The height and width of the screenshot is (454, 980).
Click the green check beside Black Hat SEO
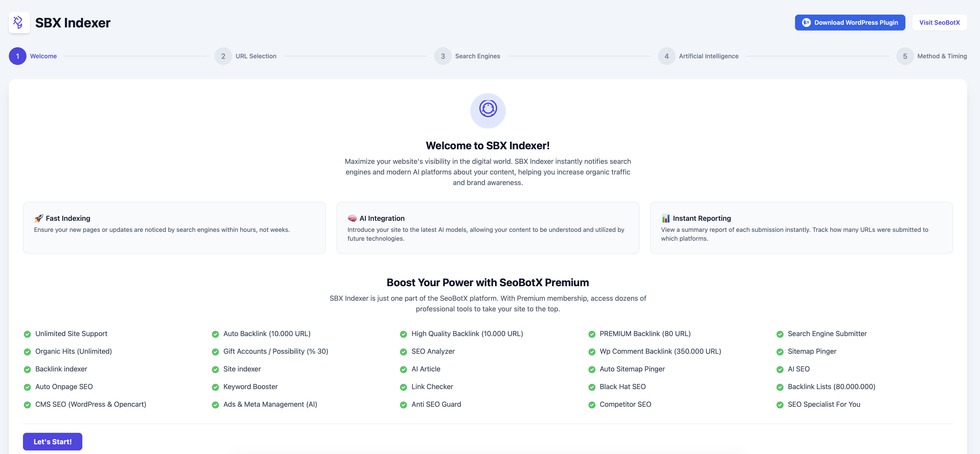[x=592, y=387]
